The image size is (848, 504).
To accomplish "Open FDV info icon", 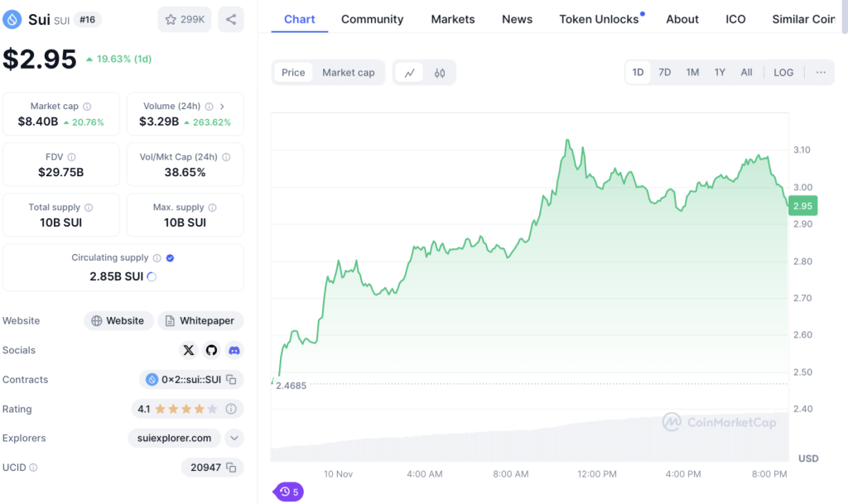I will [x=71, y=157].
